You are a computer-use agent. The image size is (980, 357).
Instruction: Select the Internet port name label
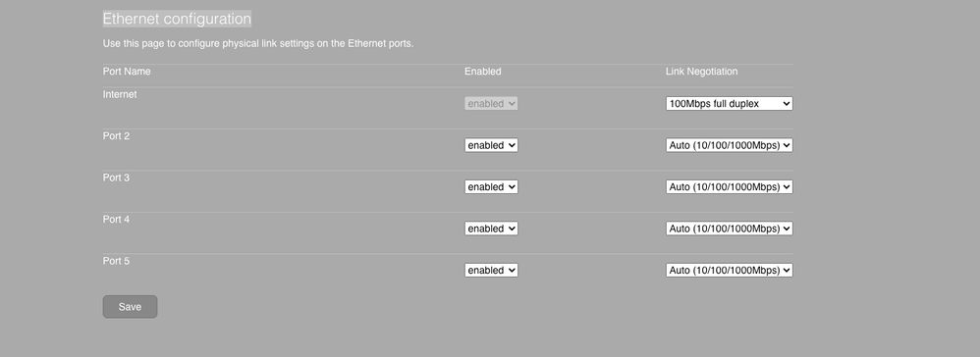[x=120, y=94]
